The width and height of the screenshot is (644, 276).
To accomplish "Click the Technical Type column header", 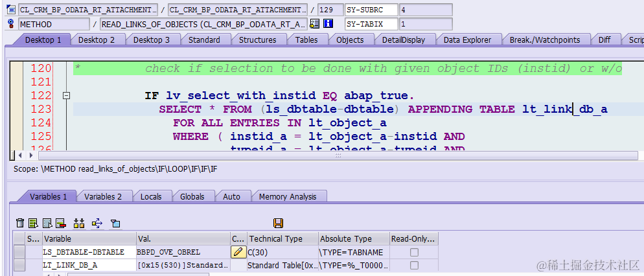I will (282, 238).
